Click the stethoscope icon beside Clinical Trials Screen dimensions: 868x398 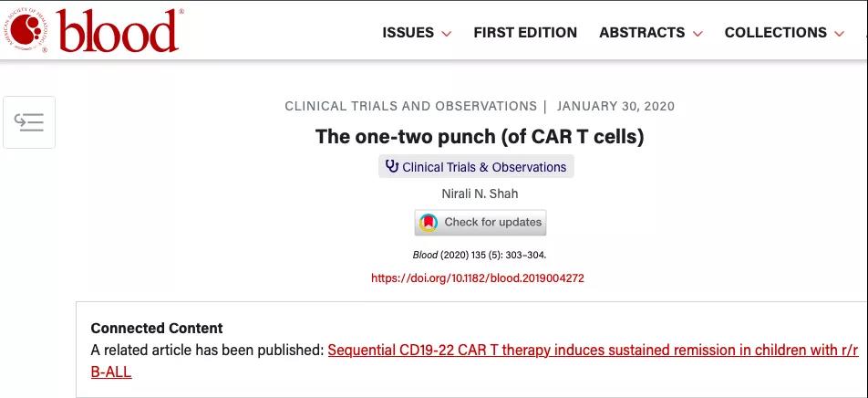coord(392,166)
